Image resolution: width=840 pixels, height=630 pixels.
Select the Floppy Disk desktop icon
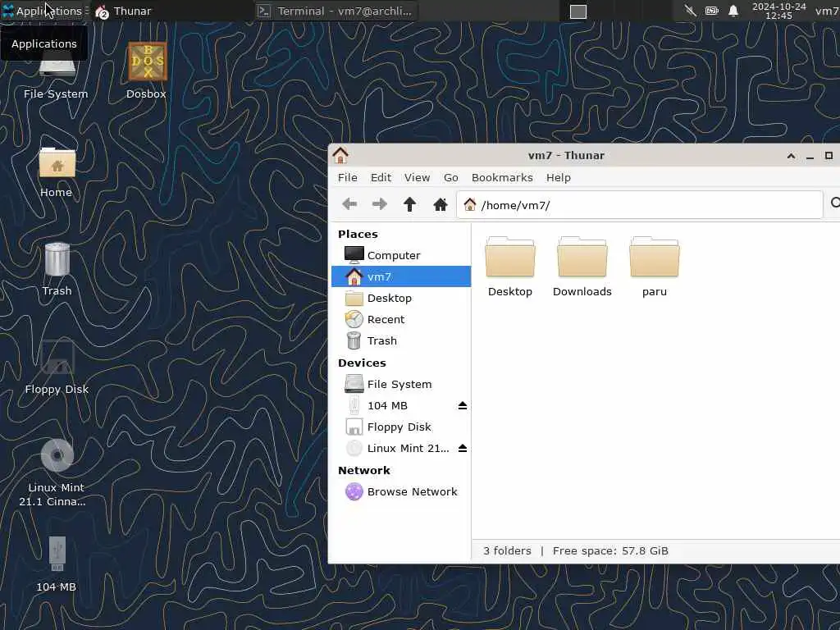point(57,367)
